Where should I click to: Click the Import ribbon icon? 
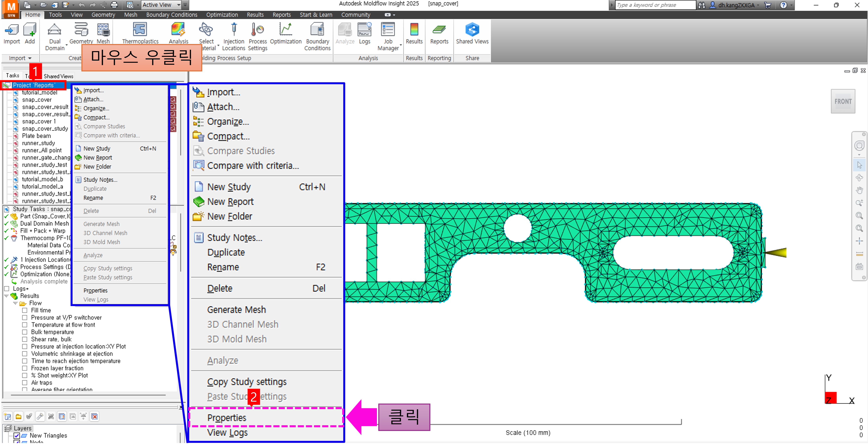(11, 30)
